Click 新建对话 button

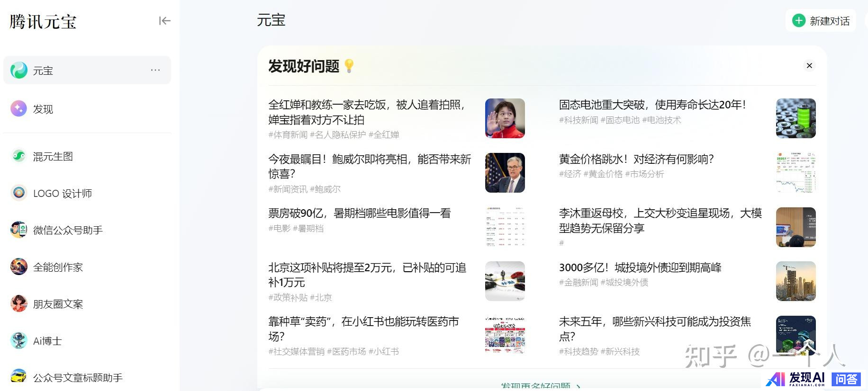pos(821,21)
